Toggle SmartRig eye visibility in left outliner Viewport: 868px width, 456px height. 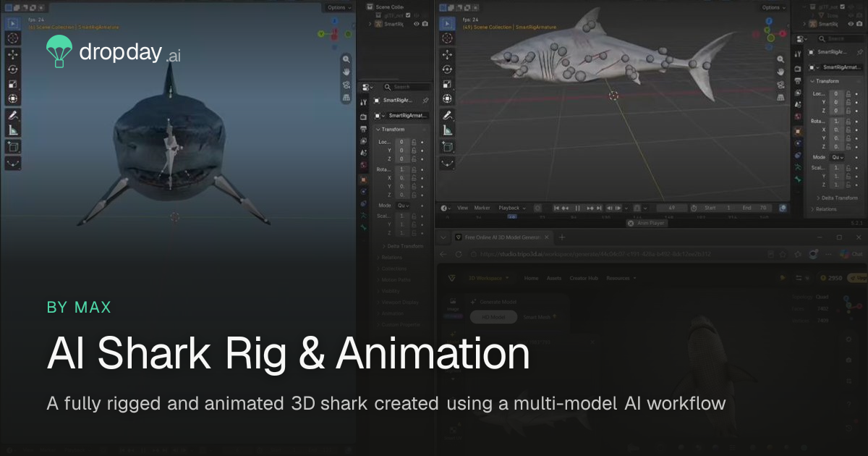pyautogui.click(x=416, y=24)
